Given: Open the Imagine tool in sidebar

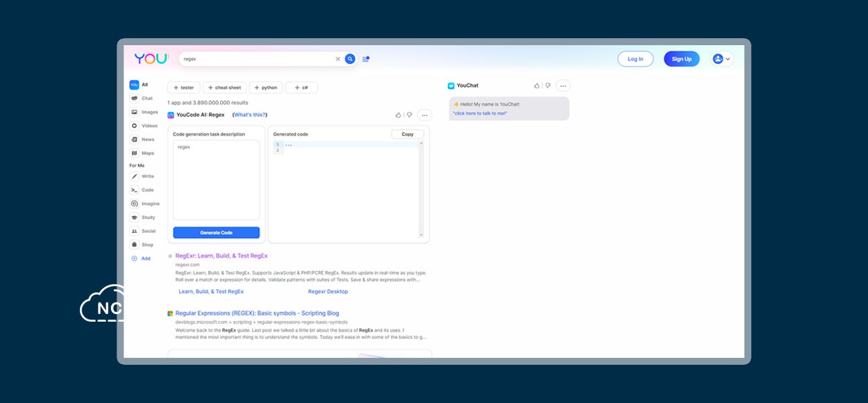Looking at the screenshot, I should [145, 204].
